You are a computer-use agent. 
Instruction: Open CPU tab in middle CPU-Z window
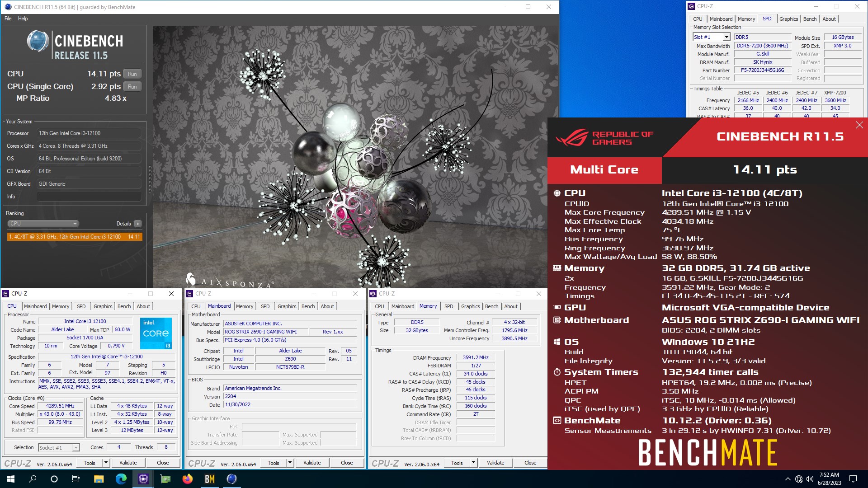[196, 306]
